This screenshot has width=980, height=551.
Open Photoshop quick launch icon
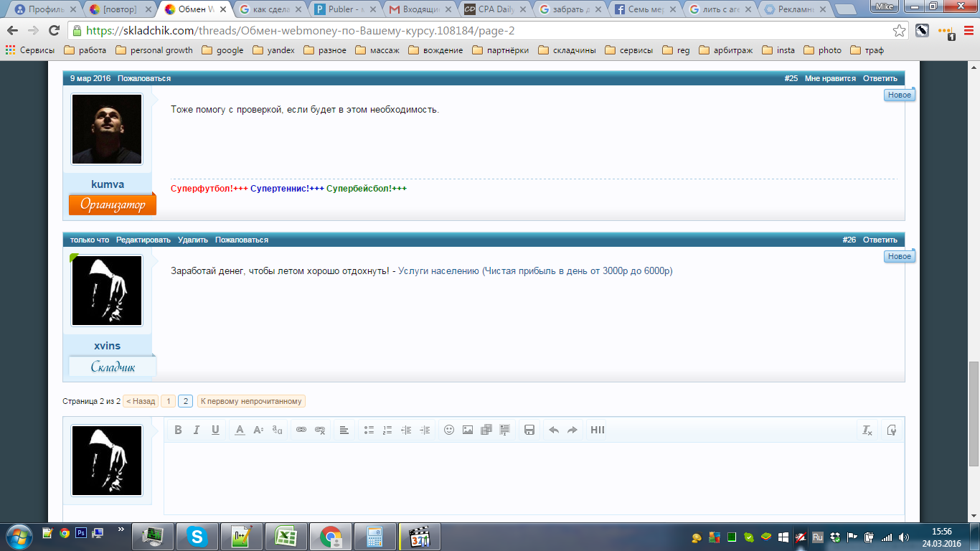tap(81, 533)
